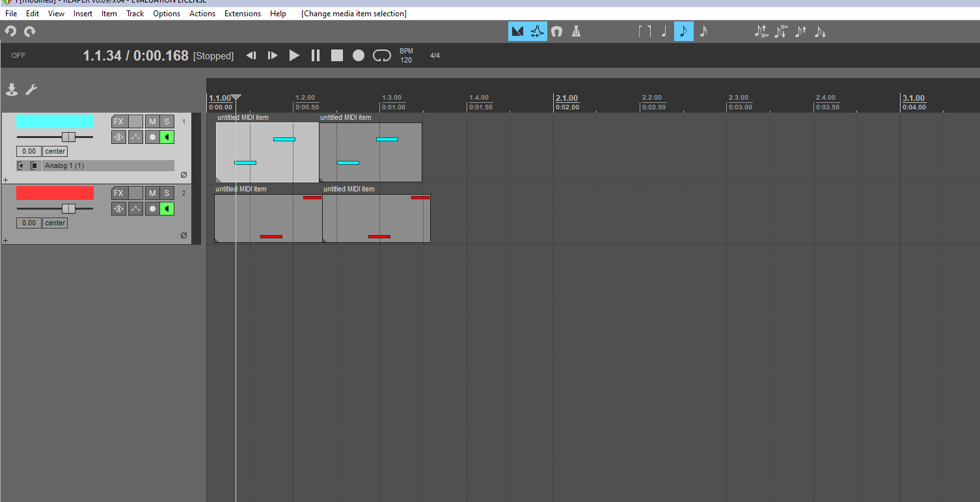Click the BPM 120 tempo field
The image size is (980, 502).
(406, 55)
